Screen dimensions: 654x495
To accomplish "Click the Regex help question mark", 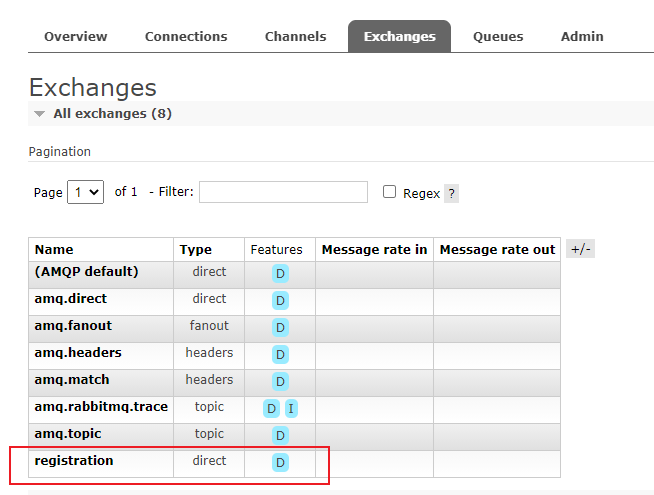I will [x=451, y=194].
